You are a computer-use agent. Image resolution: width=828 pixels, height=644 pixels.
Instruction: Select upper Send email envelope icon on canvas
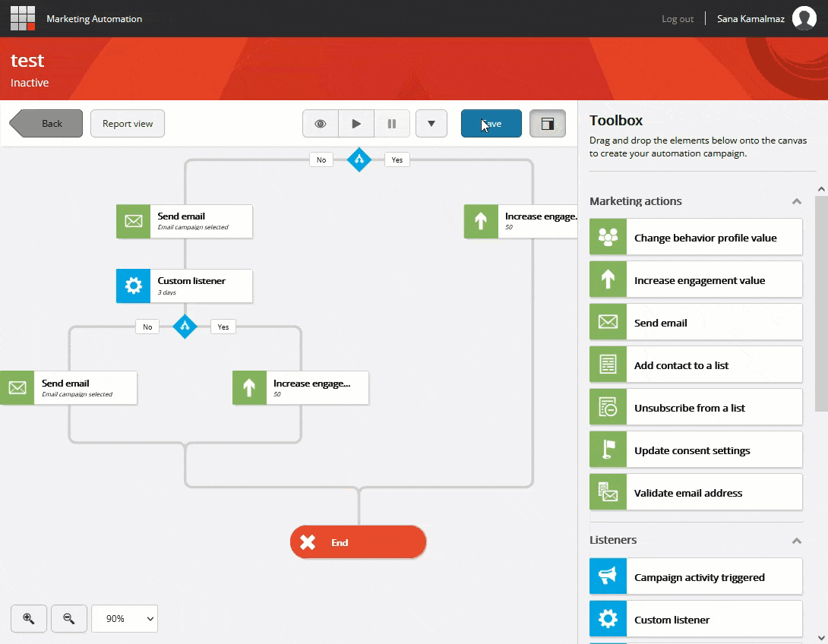pyautogui.click(x=133, y=221)
